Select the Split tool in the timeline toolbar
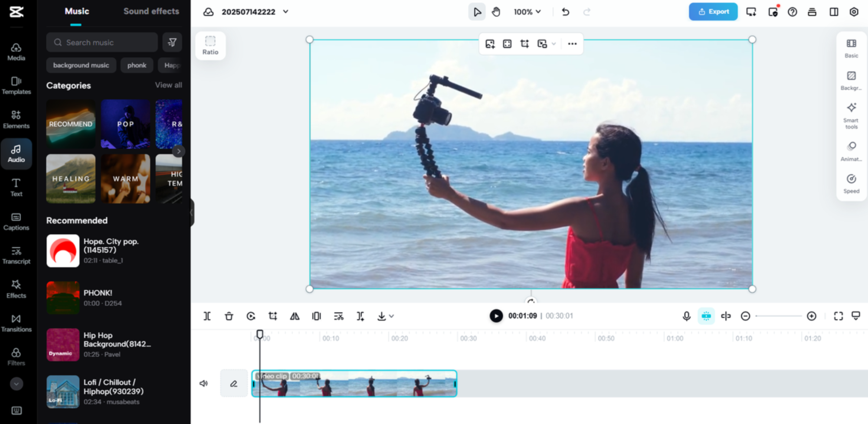This screenshot has width=868, height=424. coord(207,316)
